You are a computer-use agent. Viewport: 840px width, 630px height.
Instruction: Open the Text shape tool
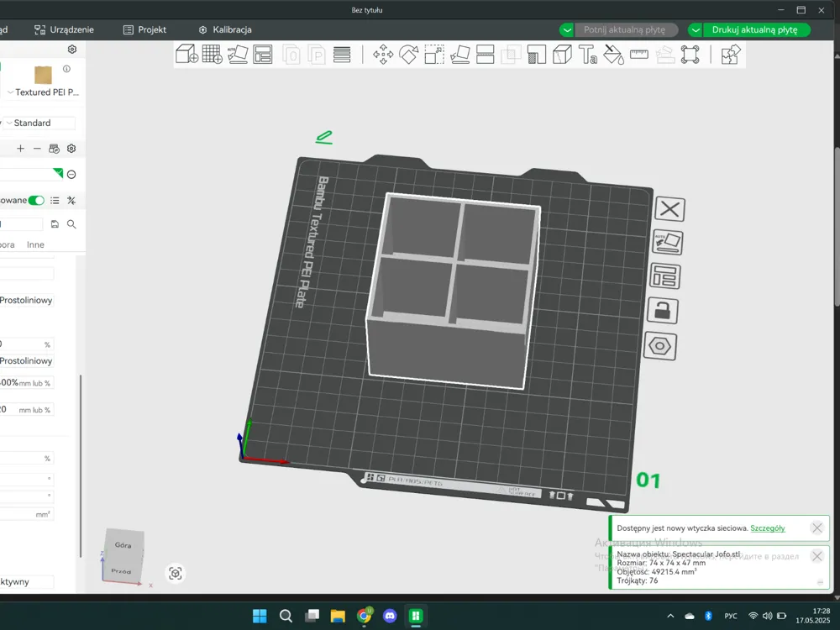pyautogui.click(x=588, y=55)
